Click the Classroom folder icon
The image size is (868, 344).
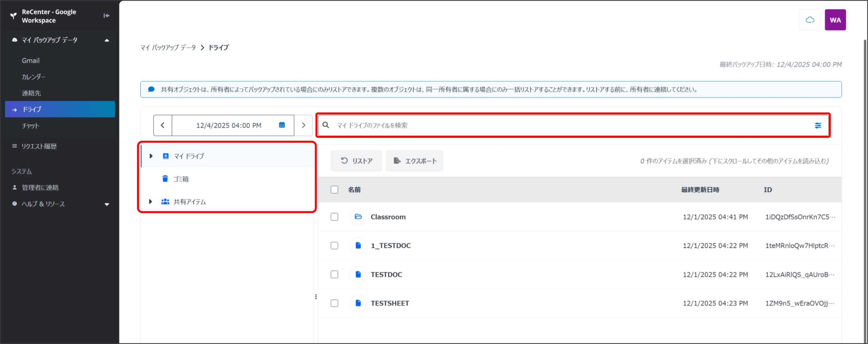358,217
